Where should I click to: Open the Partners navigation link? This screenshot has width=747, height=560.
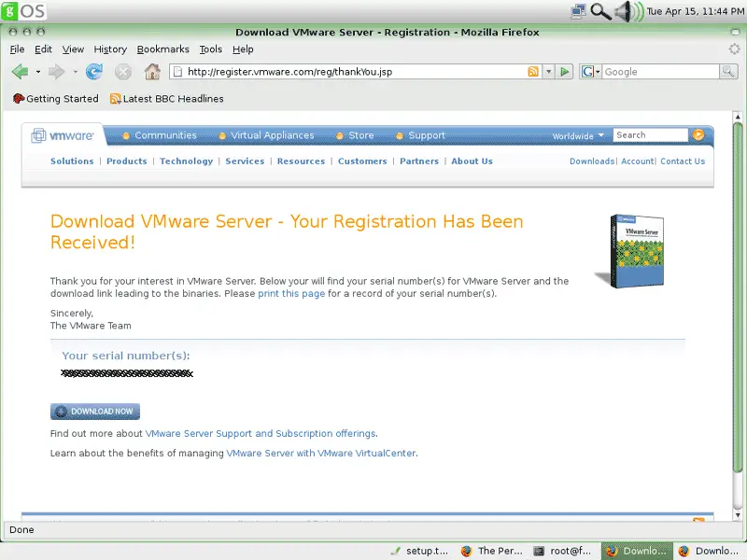(419, 161)
